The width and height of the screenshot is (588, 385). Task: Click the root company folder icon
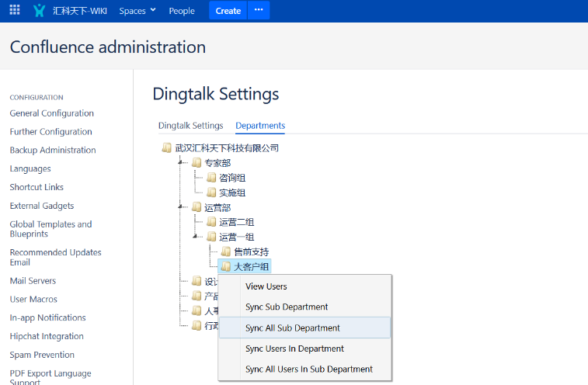click(167, 148)
